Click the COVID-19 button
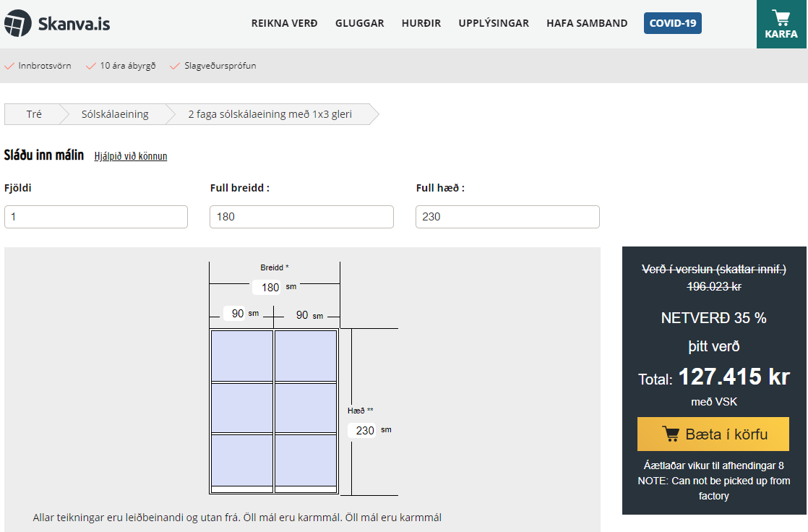The image size is (808, 532). pyautogui.click(x=672, y=23)
